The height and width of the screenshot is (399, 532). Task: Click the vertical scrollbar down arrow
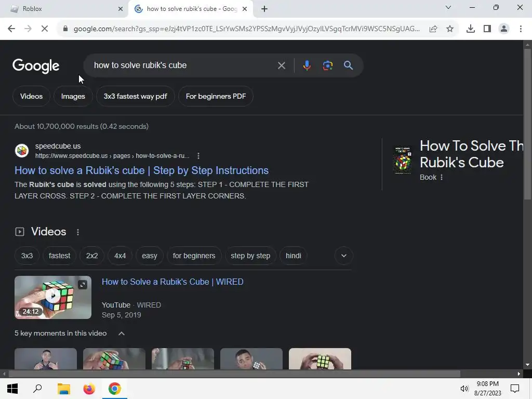coord(527,365)
